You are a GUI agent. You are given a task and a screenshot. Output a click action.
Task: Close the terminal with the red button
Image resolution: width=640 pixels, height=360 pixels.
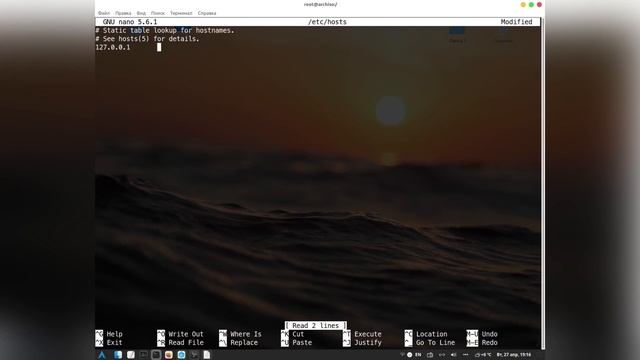click(x=539, y=4)
